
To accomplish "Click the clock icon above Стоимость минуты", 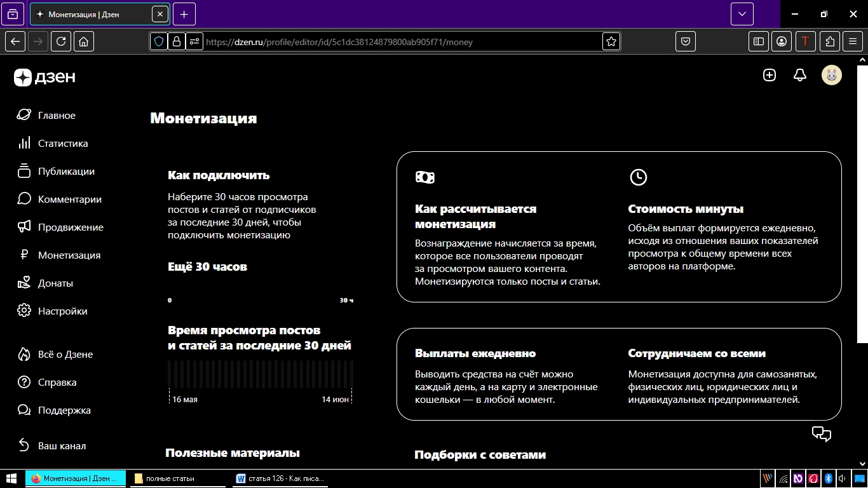I will click(x=638, y=177).
